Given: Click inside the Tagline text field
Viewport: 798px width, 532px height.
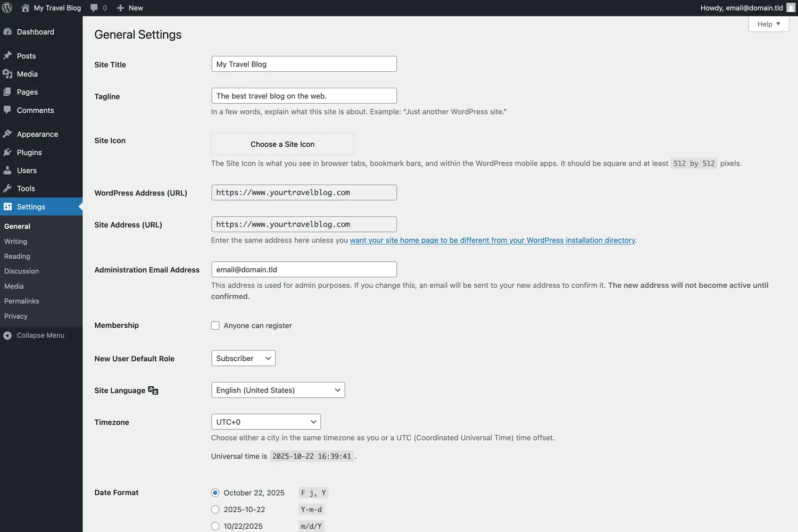Looking at the screenshot, I should point(303,96).
